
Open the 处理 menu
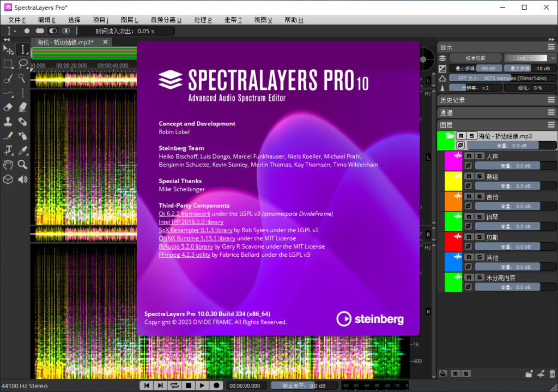coord(203,20)
